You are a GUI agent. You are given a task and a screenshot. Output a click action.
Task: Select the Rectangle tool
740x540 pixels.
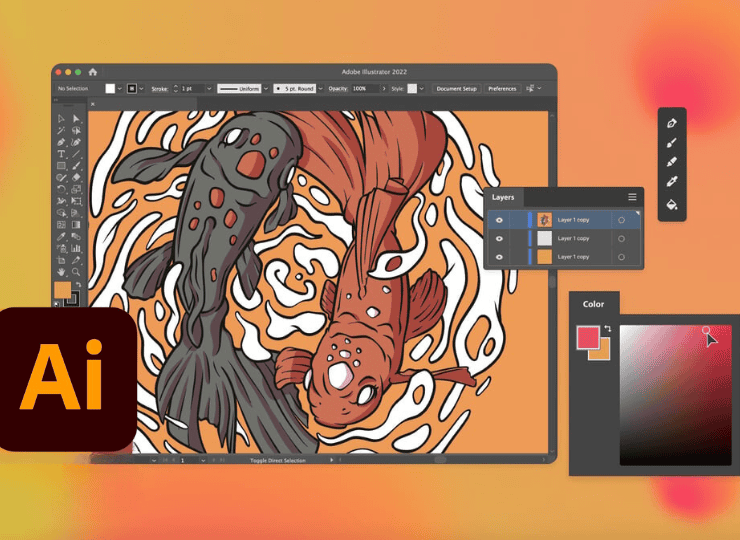coord(61,166)
